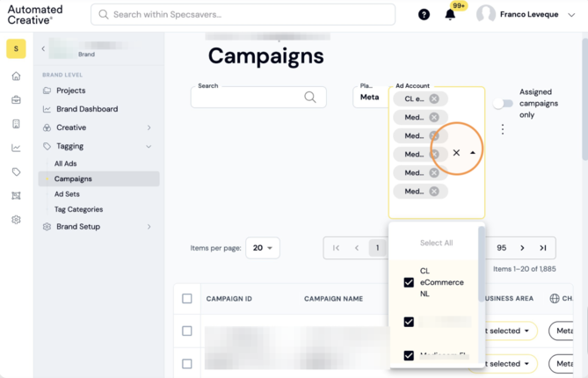Open the three-dot more options menu
Screen dimensions: 588x378
503,129
